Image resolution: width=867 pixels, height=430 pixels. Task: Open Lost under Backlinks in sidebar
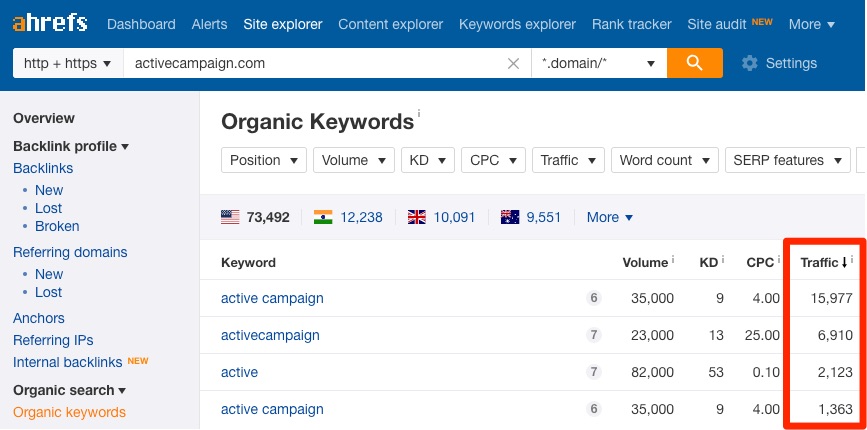(x=48, y=208)
